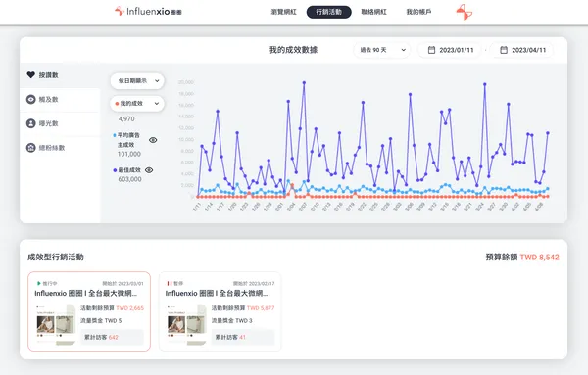Screen dimensions: 588x375
Task: Expand the 依日期顯示 dropdown
Action: [x=137, y=81]
